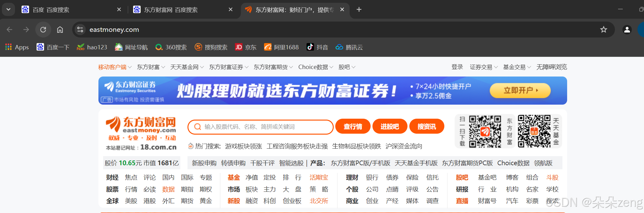Open the 阿里1688 bookmark
The image size is (644, 213).
[281, 47]
